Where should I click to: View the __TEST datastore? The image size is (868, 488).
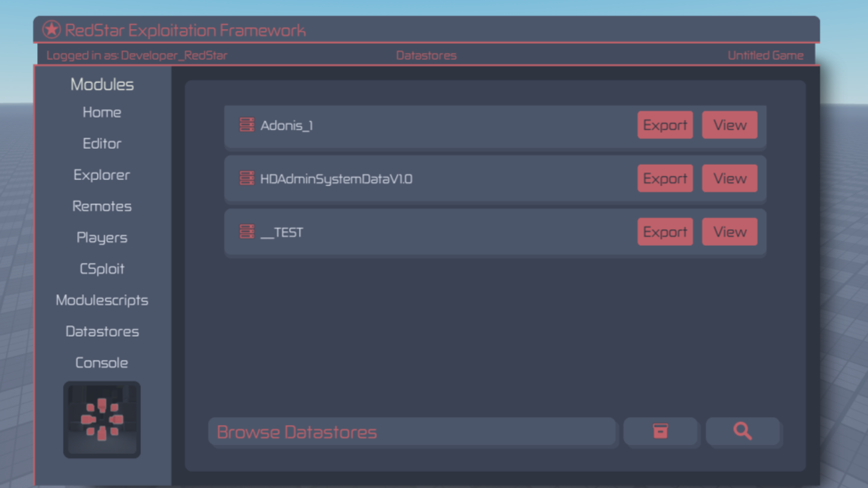click(x=729, y=231)
